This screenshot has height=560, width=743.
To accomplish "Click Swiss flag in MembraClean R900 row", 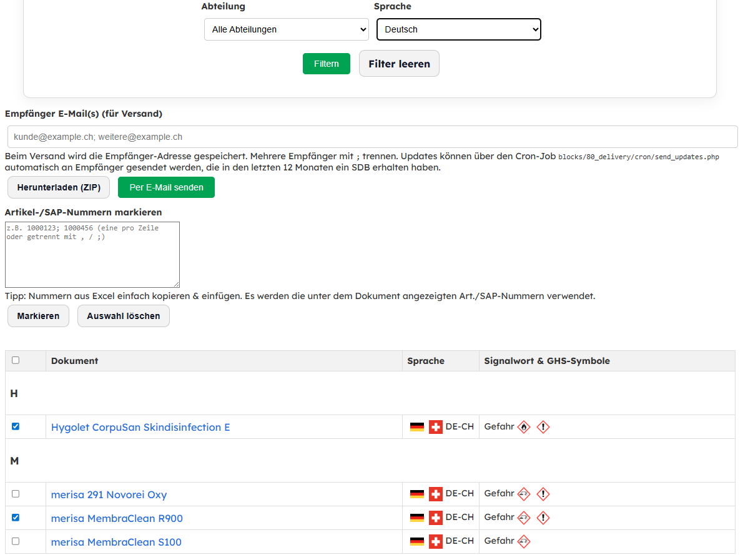I will click(x=435, y=518).
